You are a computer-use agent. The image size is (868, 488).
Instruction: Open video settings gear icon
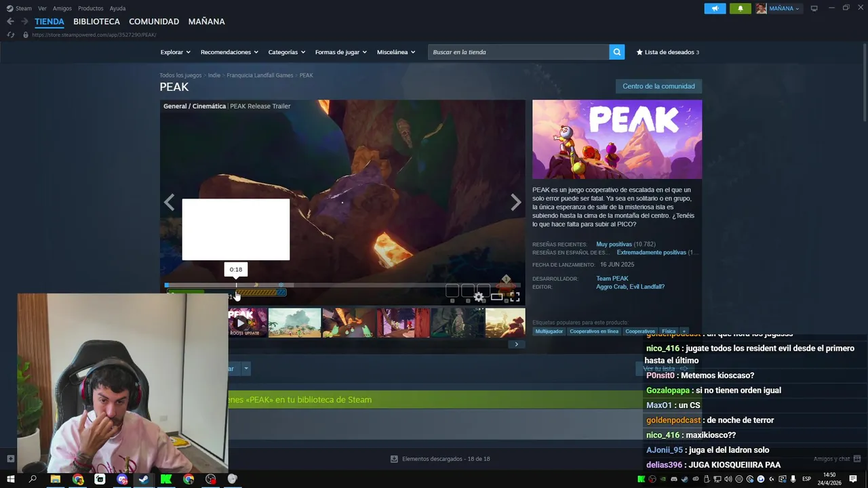click(x=479, y=297)
